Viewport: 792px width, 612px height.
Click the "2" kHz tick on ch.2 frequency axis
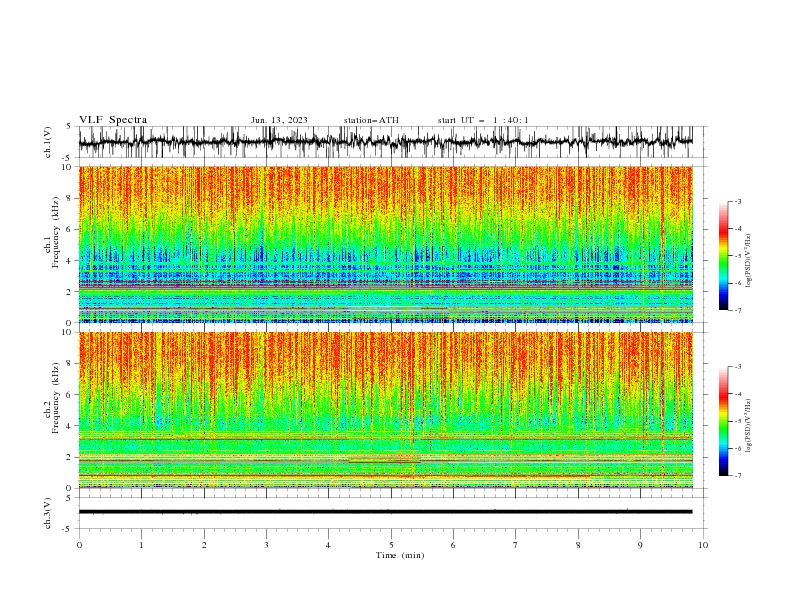tap(70, 457)
